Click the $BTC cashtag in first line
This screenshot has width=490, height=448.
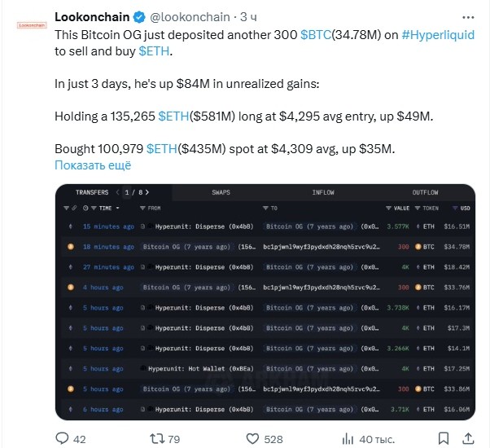(x=315, y=36)
